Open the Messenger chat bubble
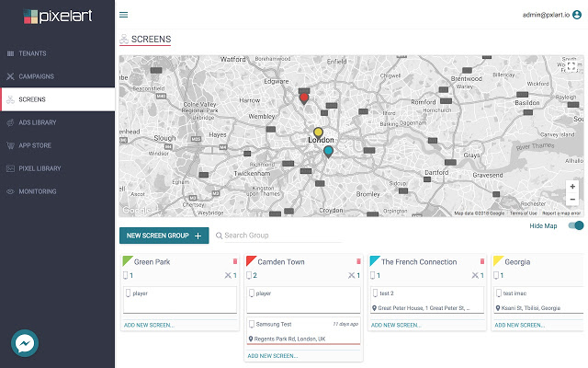Viewport: 588px width, 368px height. click(25, 343)
